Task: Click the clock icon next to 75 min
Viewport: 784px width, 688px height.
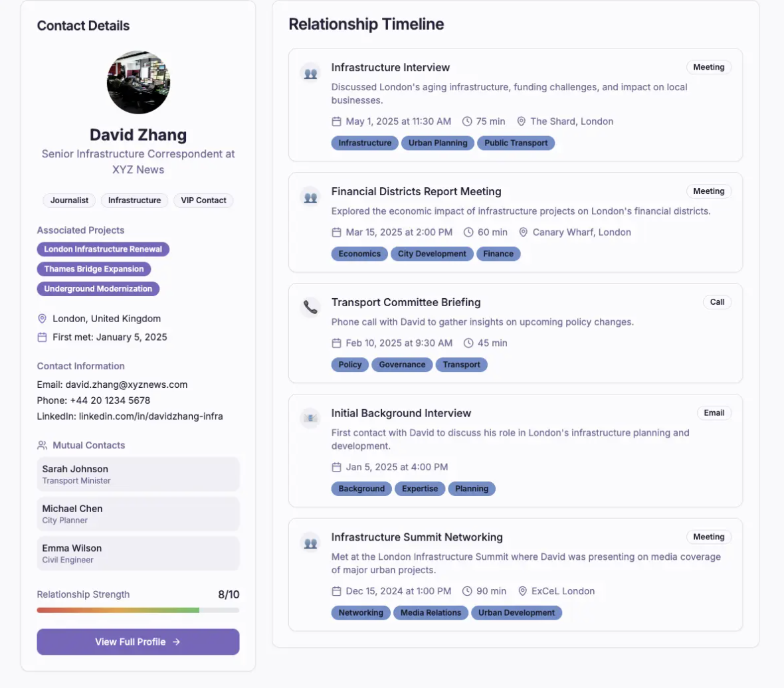Action: click(467, 122)
